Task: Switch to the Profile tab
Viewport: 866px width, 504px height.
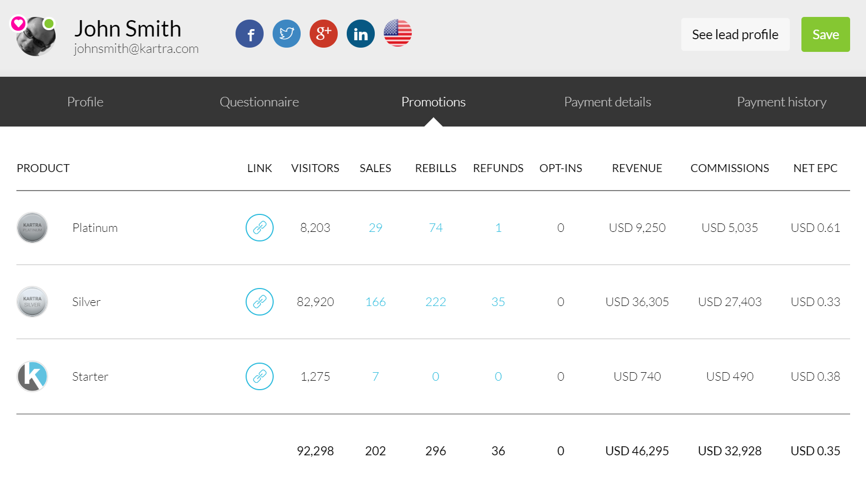Action: pyautogui.click(x=85, y=102)
